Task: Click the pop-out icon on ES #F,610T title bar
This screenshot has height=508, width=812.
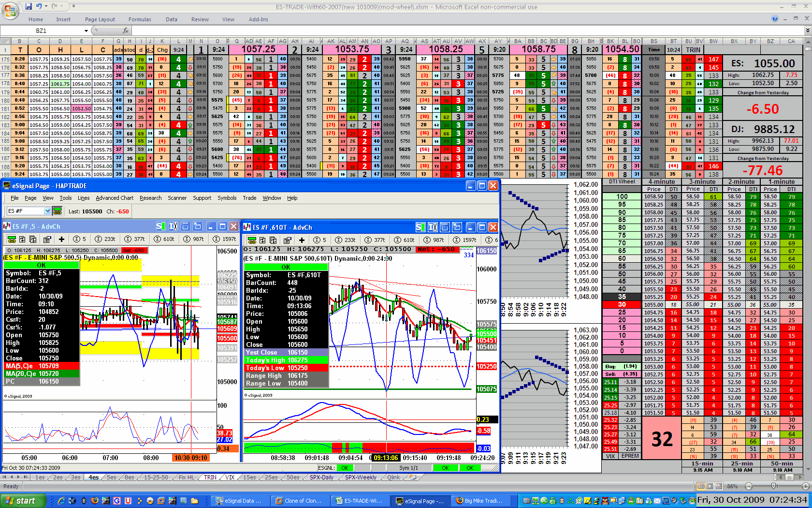Action: [x=457, y=227]
